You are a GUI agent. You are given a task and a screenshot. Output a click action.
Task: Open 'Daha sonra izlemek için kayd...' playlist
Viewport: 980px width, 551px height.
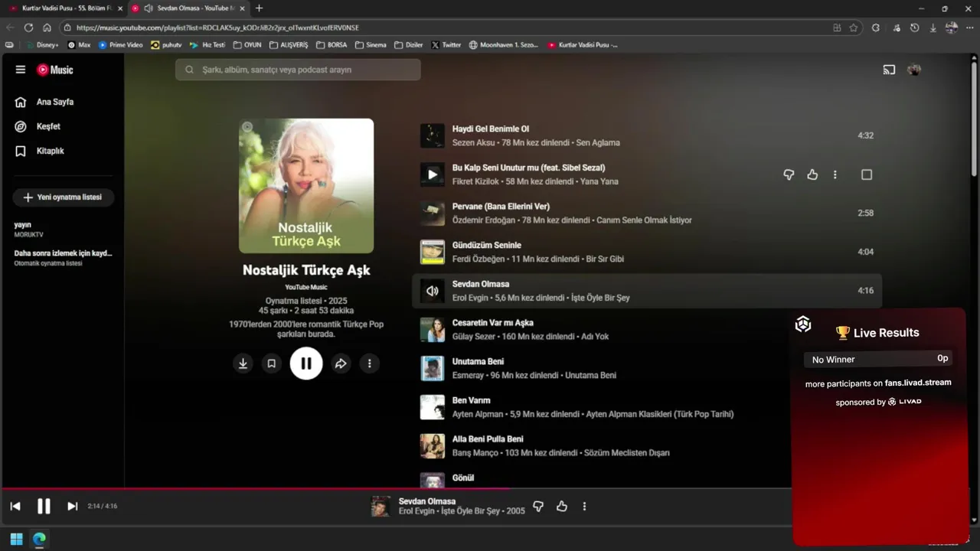click(63, 258)
